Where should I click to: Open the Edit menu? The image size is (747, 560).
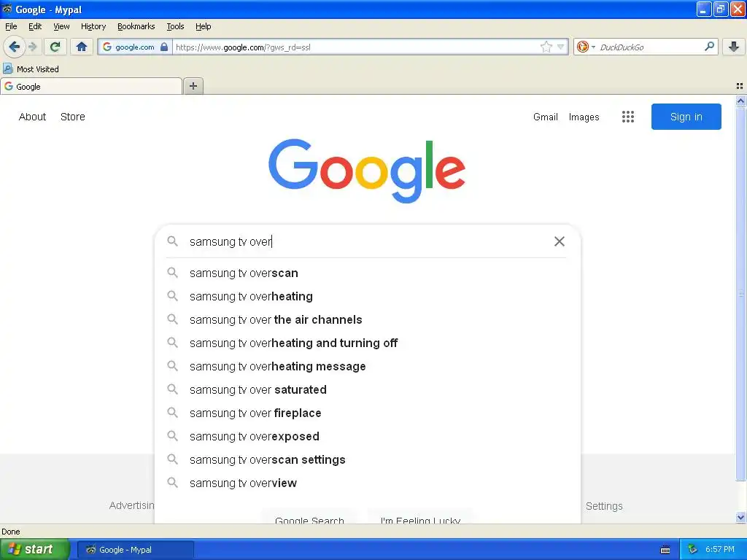35,26
